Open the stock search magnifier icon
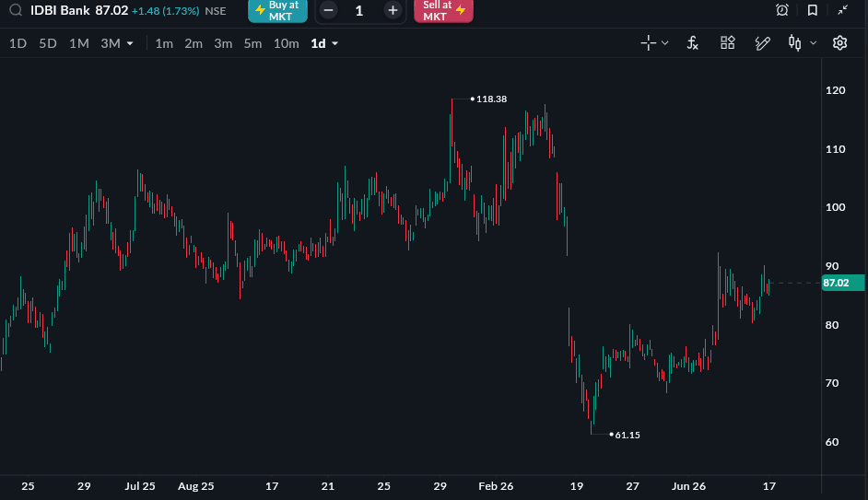Viewport: 868px width, 500px height. pyautogui.click(x=16, y=10)
